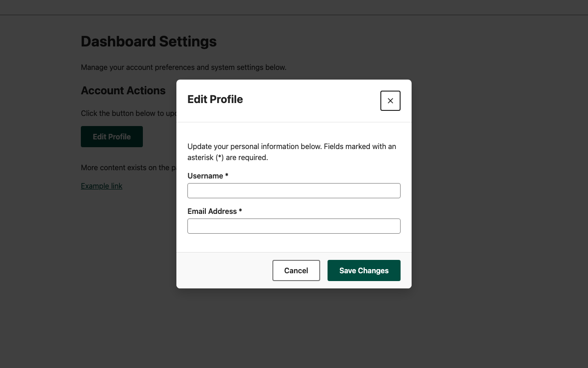
Task: Click the Edit Profile dialog title
Action: 215,99
